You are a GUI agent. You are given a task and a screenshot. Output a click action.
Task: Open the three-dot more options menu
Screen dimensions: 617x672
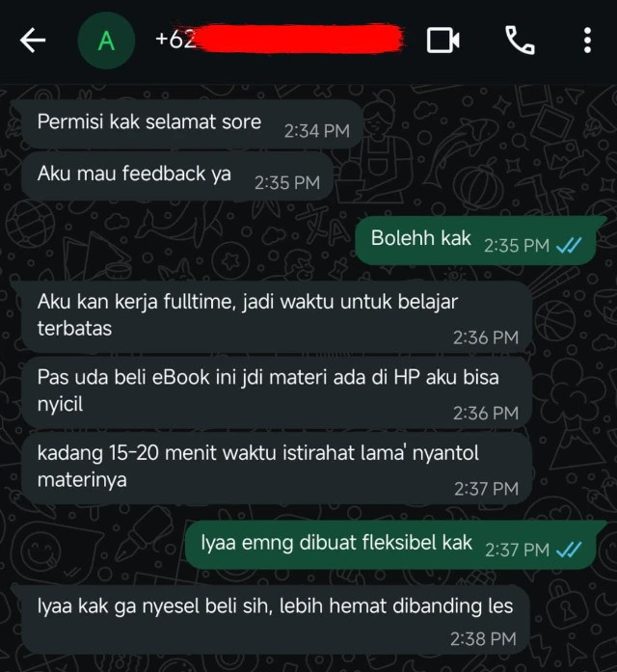point(587,40)
